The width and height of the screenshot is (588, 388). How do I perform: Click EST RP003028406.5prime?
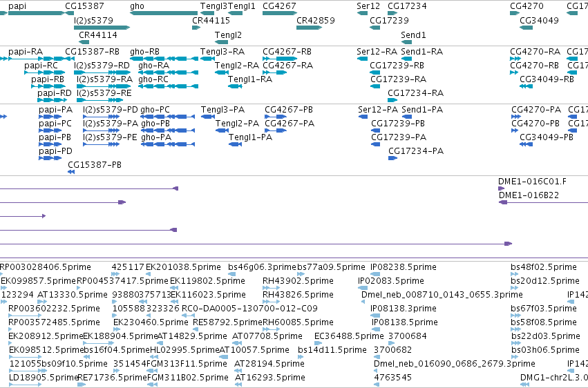[x=46, y=266]
